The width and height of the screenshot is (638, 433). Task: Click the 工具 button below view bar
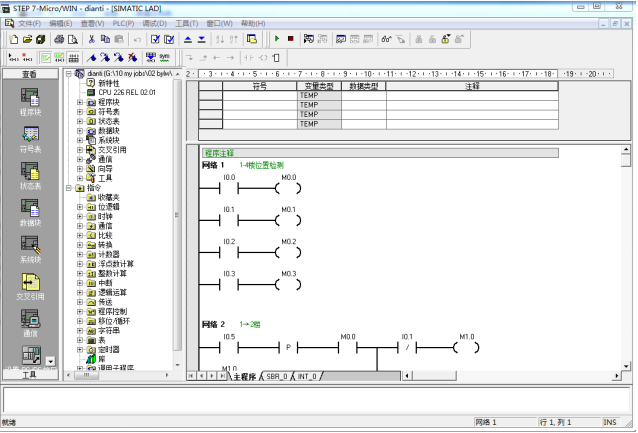click(30, 375)
